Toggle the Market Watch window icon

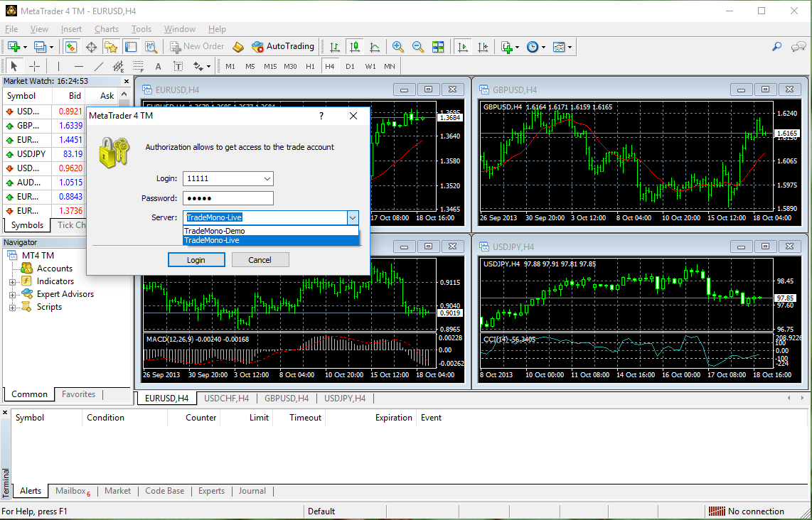point(71,47)
